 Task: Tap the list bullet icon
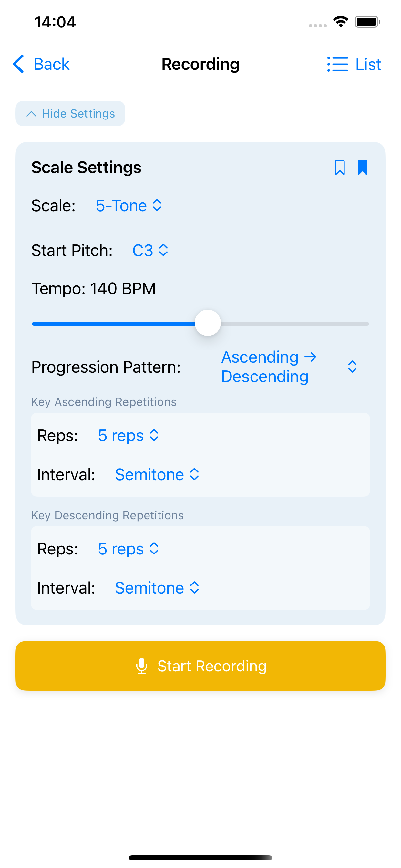pos(337,64)
